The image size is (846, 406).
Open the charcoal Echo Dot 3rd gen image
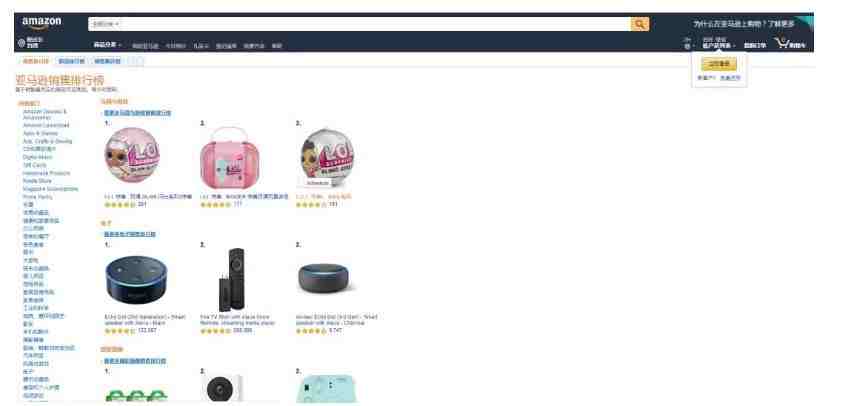pyautogui.click(x=323, y=278)
